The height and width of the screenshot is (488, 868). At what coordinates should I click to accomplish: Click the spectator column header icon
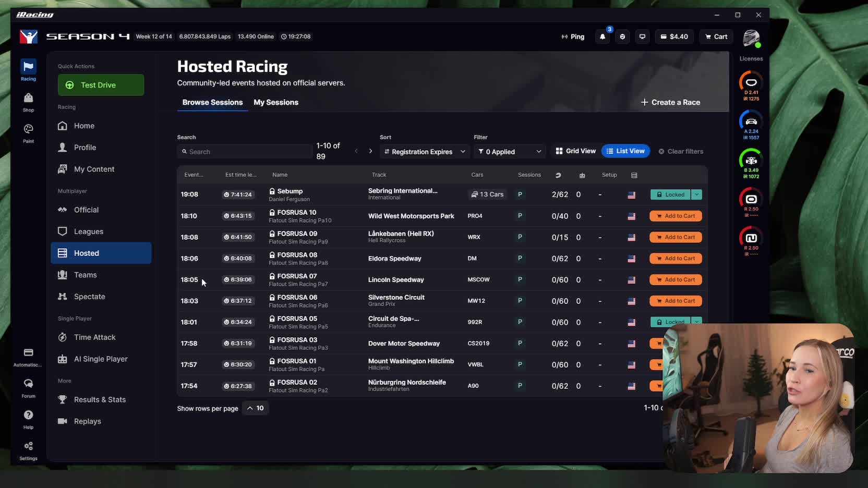582,175
